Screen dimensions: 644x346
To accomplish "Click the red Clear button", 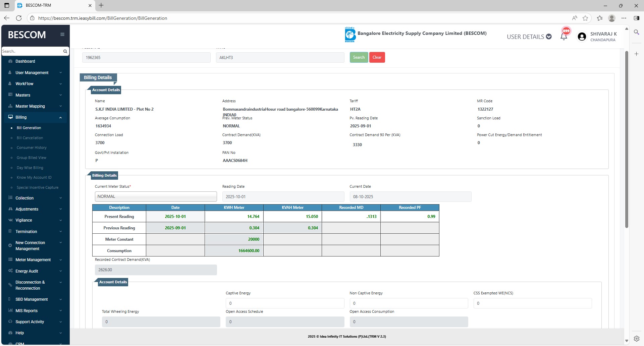I will [x=377, y=57].
